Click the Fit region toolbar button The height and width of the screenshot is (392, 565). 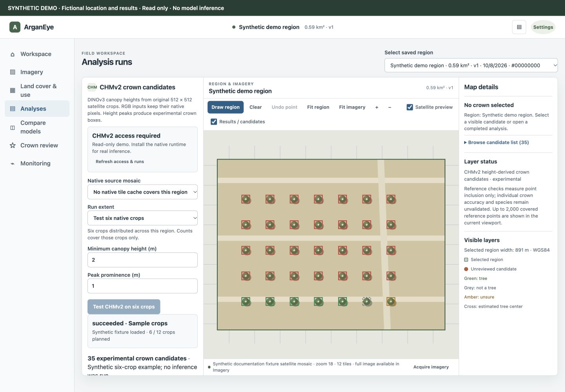tap(318, 107)
